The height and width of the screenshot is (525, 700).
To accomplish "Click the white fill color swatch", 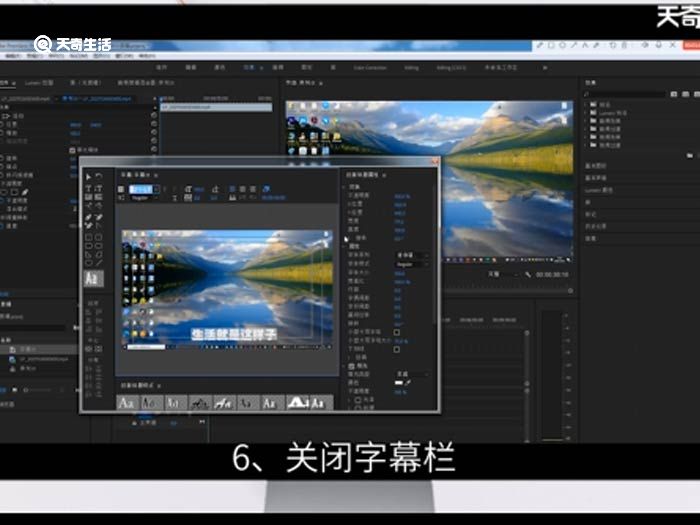I will 398,383.
